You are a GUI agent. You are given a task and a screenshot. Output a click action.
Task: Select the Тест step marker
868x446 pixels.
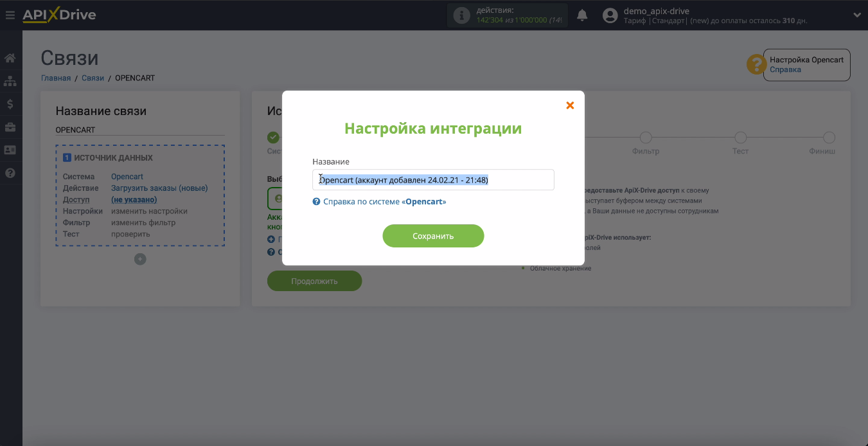[740, 138]
